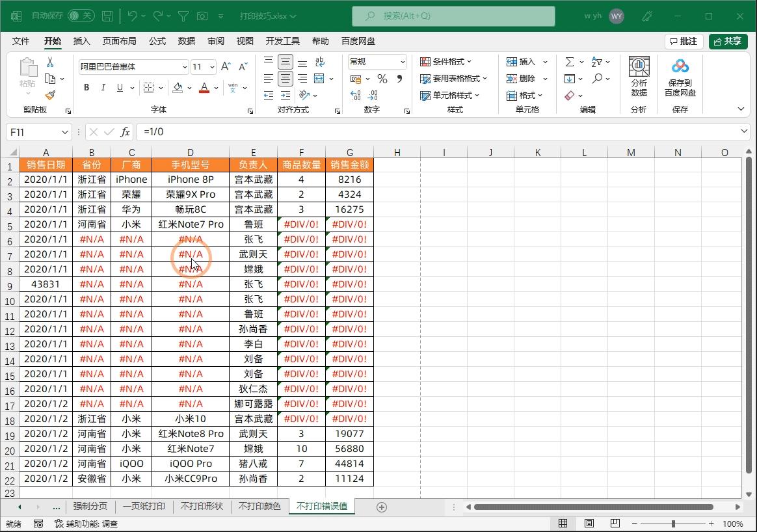757x532 pixels.
Task: Click the 共享 (Share) button
Action: pos(728,40)
